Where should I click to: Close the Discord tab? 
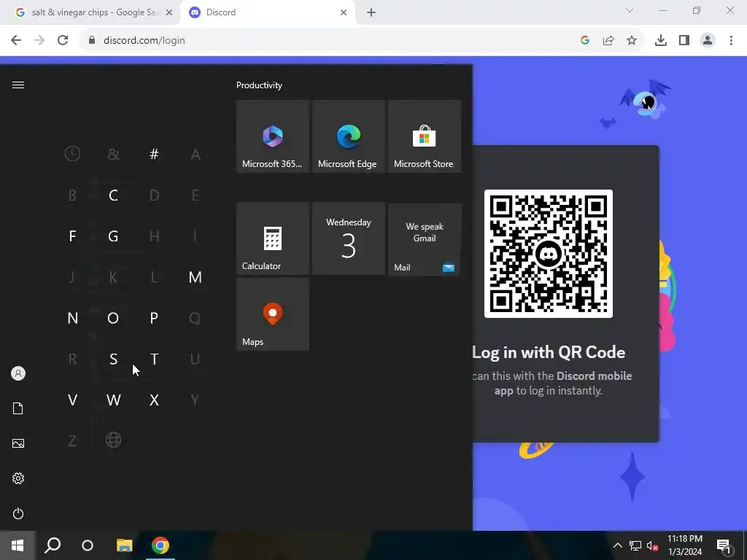pyautogui.click(x=344, y=12)
